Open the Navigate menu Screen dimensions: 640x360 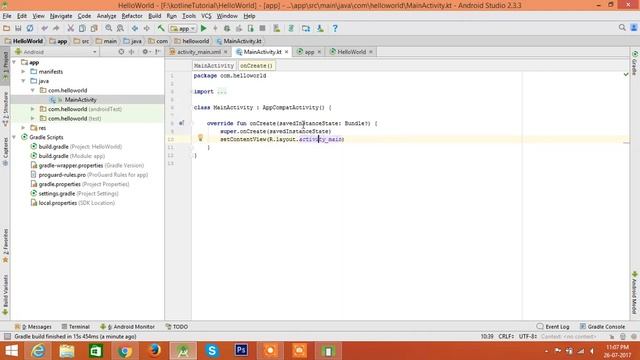[61, 16]
